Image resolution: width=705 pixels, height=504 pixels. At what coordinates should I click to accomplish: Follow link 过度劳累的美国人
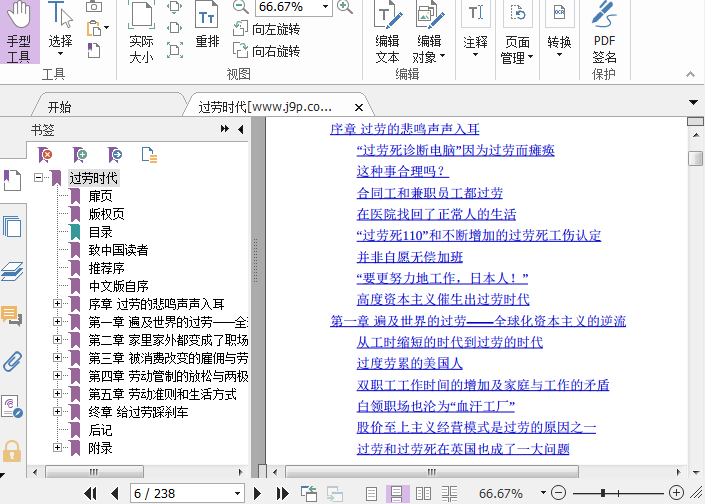click(x=410, y=363)
